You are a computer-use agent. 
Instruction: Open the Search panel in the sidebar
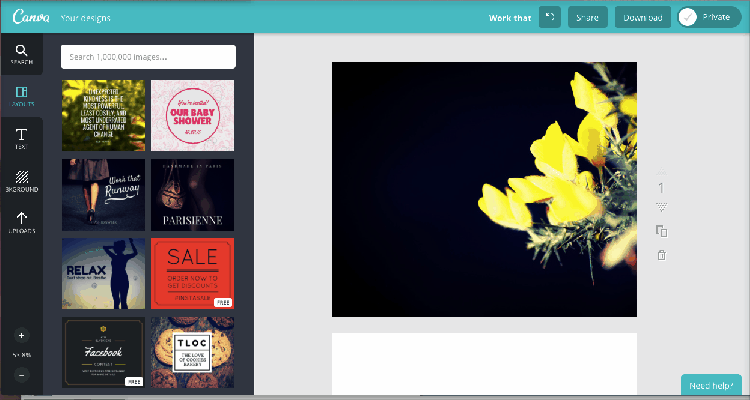(21, 54)
